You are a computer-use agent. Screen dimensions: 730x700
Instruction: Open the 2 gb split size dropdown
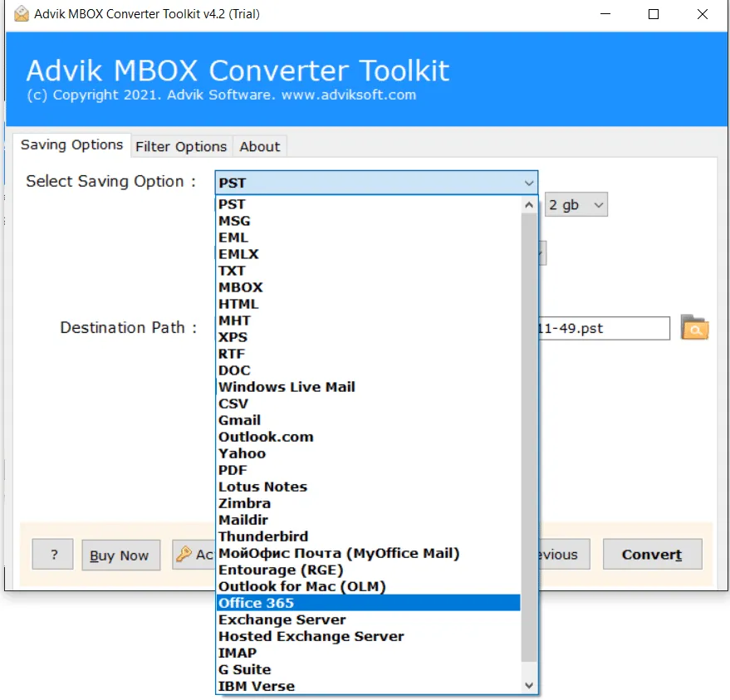click(576, 204)
